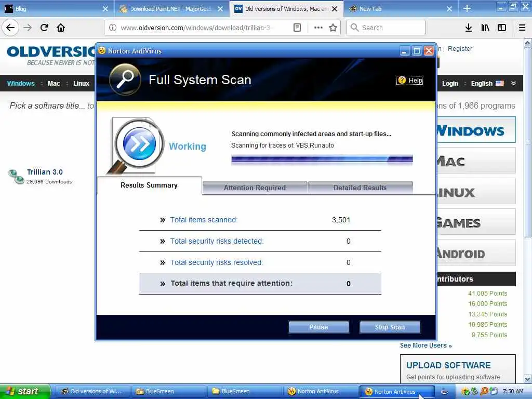This screenshot has height=399, width=532.
Task: Click the Total security risks detected row
Action: click(x=260, y=241)
